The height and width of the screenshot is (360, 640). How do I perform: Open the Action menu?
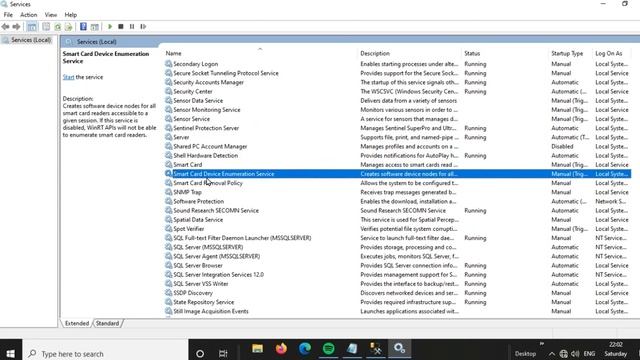tap(29, 15)
